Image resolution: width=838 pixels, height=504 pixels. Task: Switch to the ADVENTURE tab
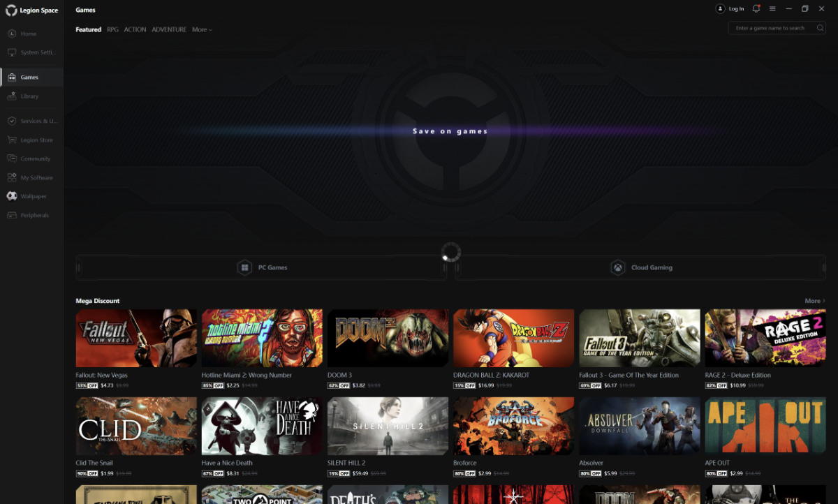169,29
